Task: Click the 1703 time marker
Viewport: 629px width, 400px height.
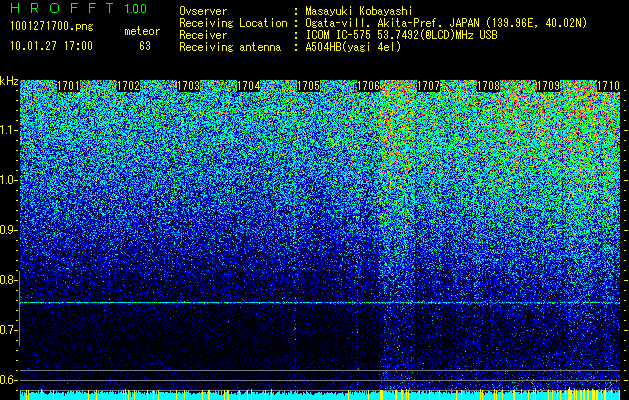Action: coord(189,86)
